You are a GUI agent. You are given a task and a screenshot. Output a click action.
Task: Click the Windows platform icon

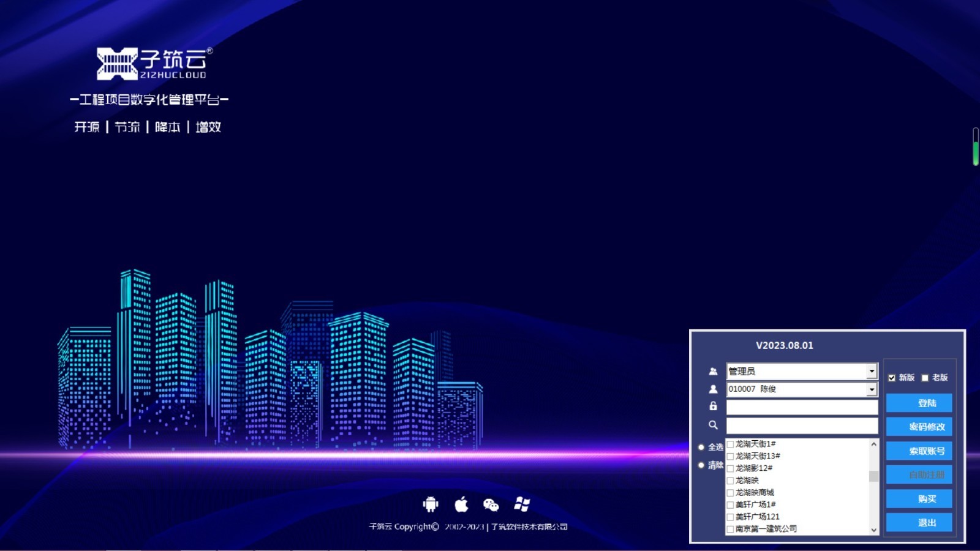[522, 504]
